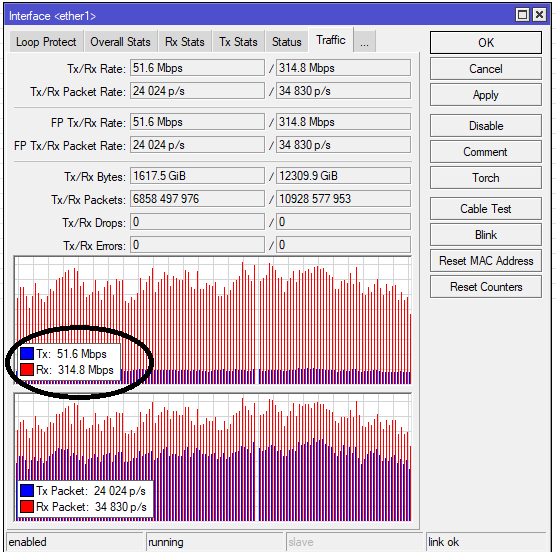Click the blue Tx color swatch in legend

tap(27, 353)
